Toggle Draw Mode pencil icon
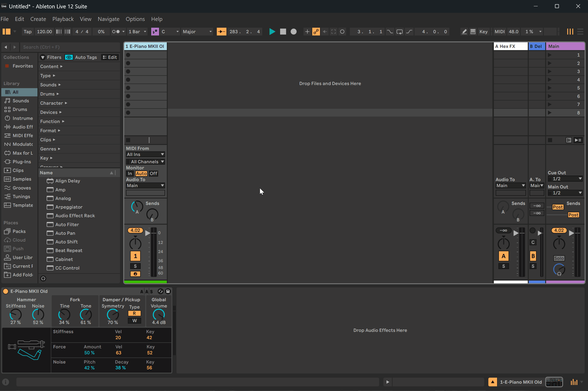588x391 pixels. coord(464,32)
